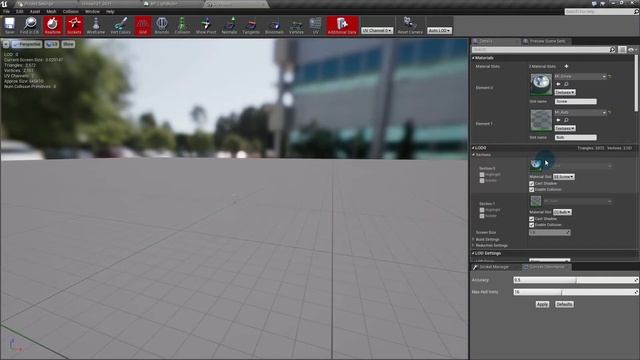
Task: Open the Mesh menu
Action: pyautogui.click(x=51, y=11)
